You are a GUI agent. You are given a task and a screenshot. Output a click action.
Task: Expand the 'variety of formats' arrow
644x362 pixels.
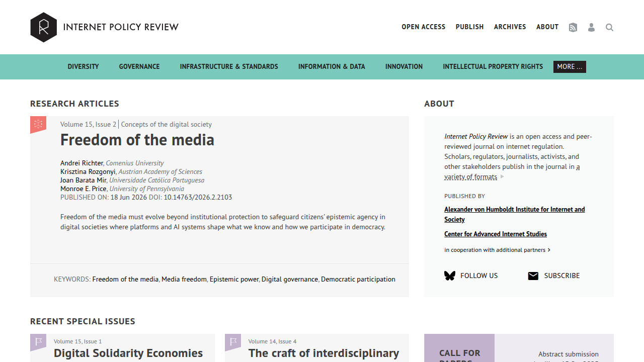[502, 176]
